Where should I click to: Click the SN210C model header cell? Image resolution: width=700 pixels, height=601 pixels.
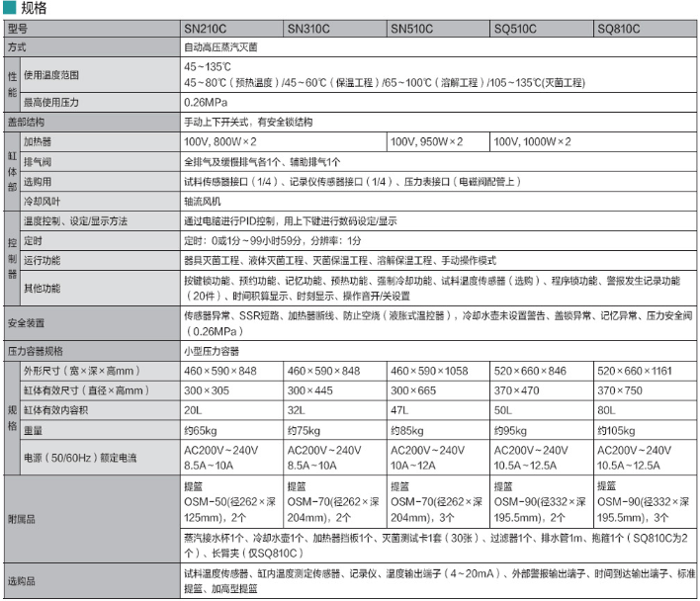(x=231, y=29)
